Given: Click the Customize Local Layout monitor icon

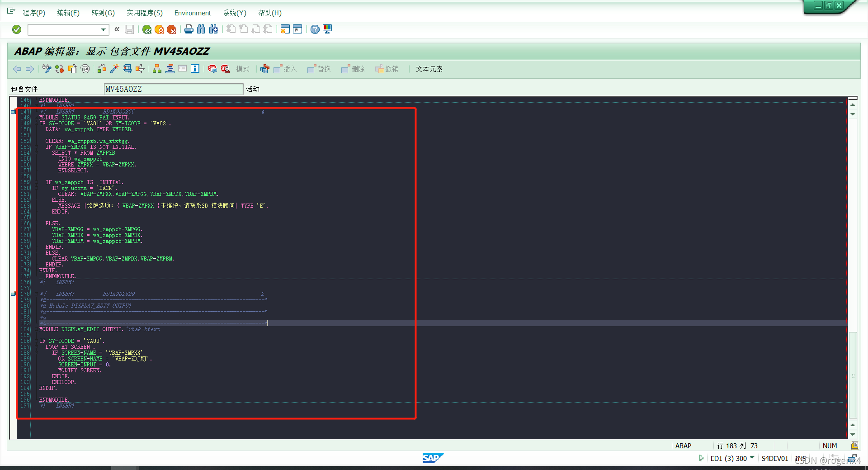Looking at the screenshot, I should point(327,29).
